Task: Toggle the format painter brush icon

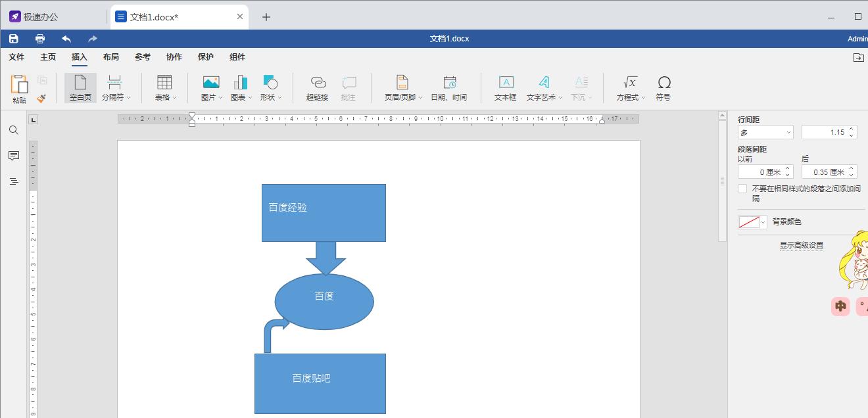Action: 41,98
